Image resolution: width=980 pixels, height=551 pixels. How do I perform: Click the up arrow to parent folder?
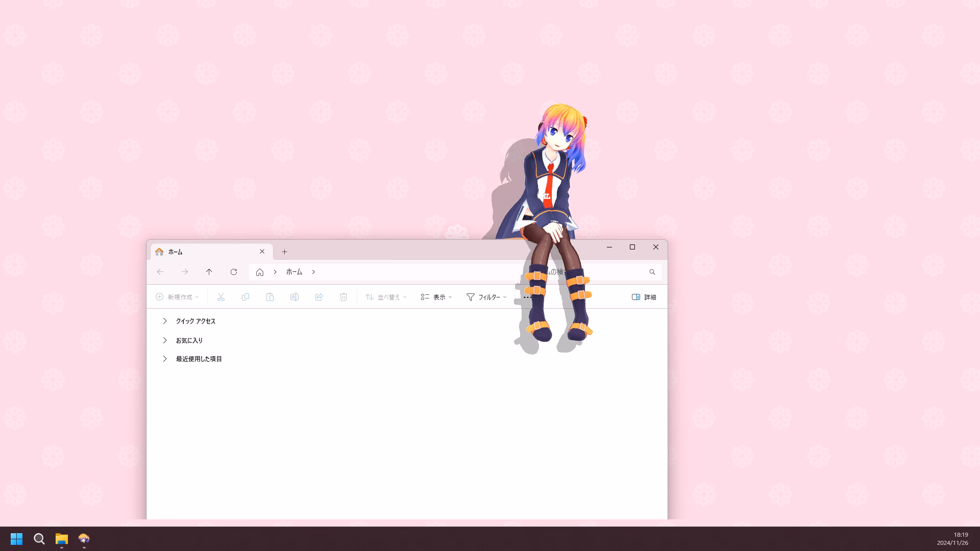209,272
